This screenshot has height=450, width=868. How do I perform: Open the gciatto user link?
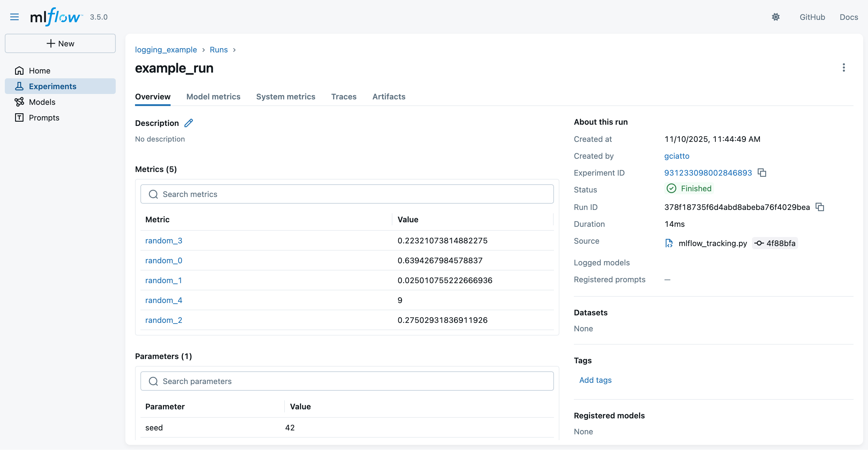677,156
